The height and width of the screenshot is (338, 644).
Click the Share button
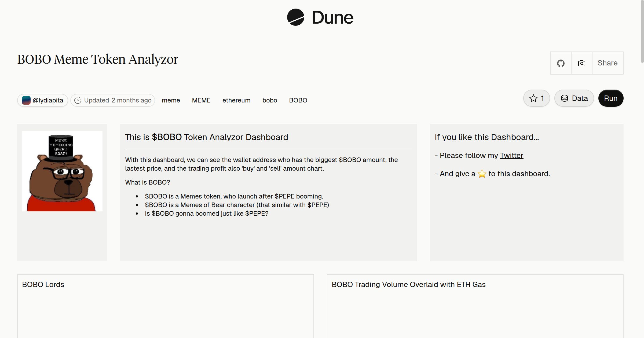point(608,63)
